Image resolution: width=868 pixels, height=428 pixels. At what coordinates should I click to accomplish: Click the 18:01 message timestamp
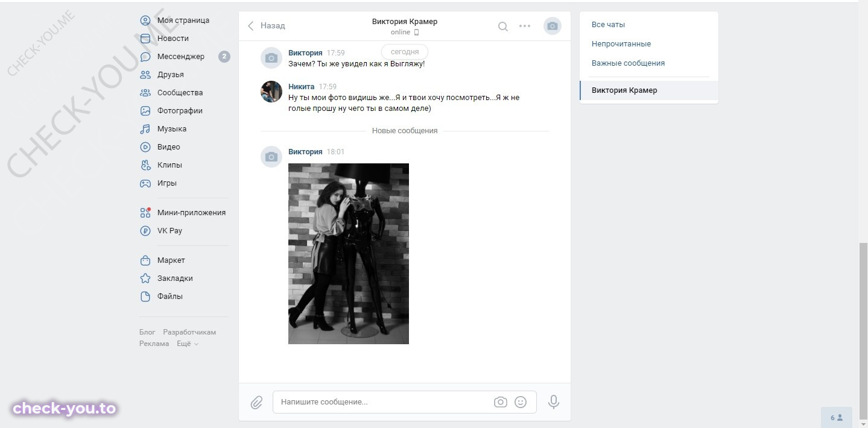335,152
